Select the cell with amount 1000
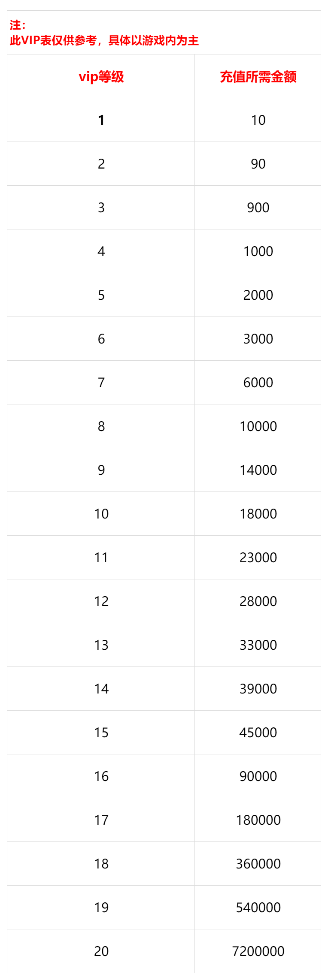Image resolution: width=328 pixels, height=980 pixels. 258,251
